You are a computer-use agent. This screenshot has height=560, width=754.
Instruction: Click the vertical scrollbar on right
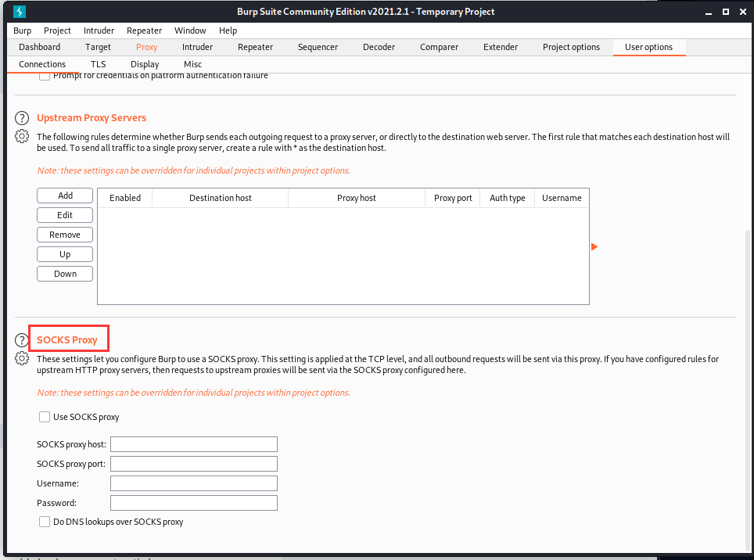[747, 390]
